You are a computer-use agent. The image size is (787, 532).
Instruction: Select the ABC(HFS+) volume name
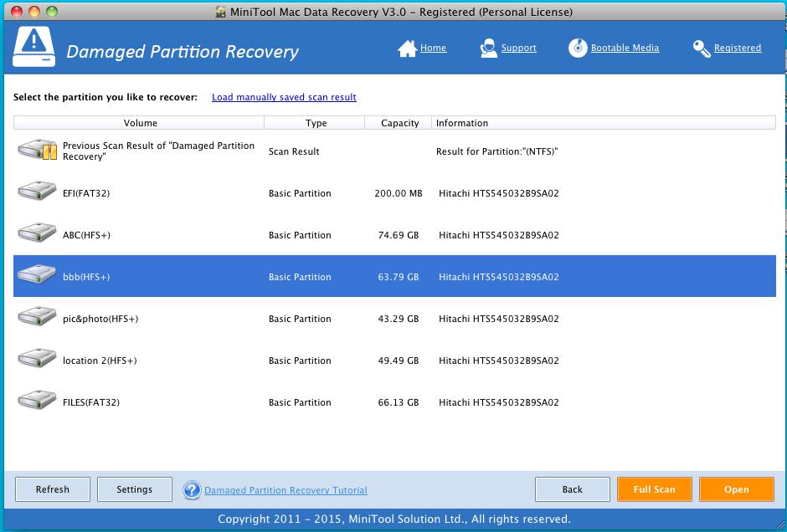coord(86,235)
